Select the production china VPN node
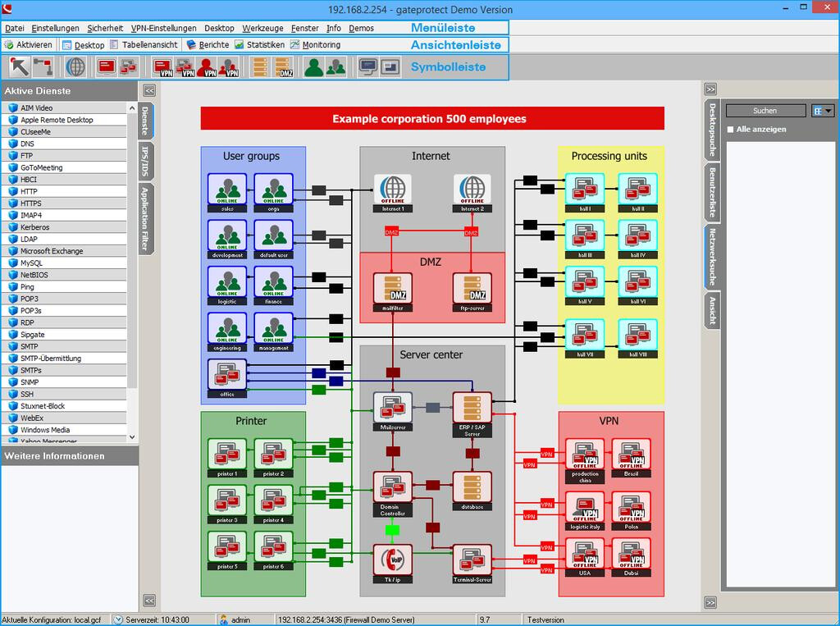The image size is (840, 626). click(x=585, y=461)
